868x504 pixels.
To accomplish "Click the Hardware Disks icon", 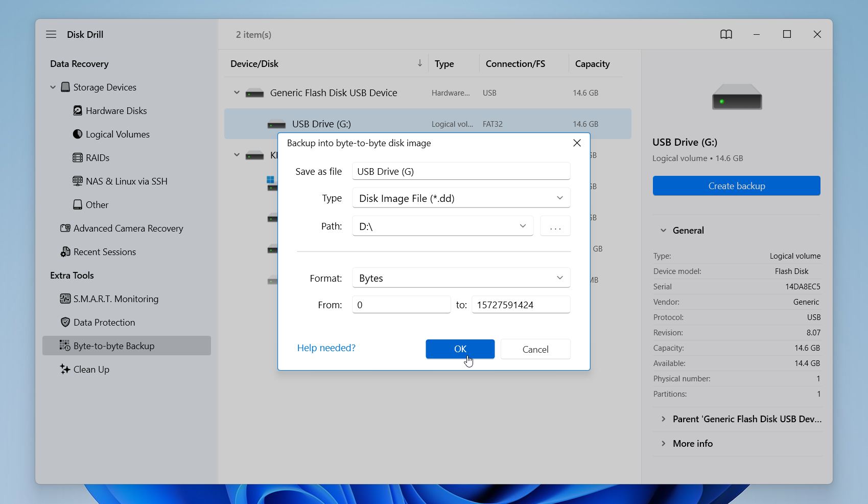I will pyautogui.click(x=77, y=110).
